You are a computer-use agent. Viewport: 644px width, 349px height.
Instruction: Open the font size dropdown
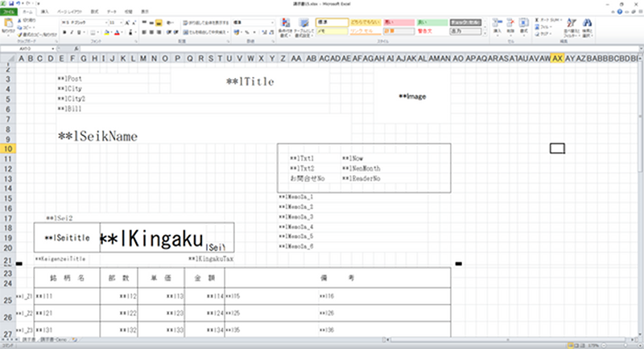(x=122, y=23)
